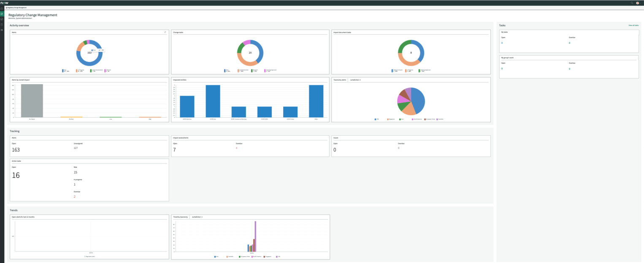The height and width of the screenshot is (263, 644).
Task: Expand Jurisdiction dropdown in Taxonomy alerts
Action: [x=355, y=80]
